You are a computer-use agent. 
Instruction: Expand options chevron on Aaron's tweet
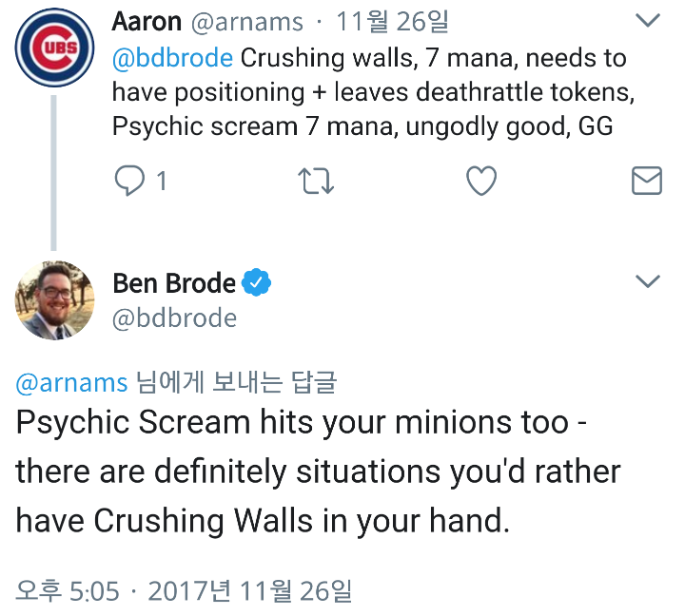(x=647, y=21)
